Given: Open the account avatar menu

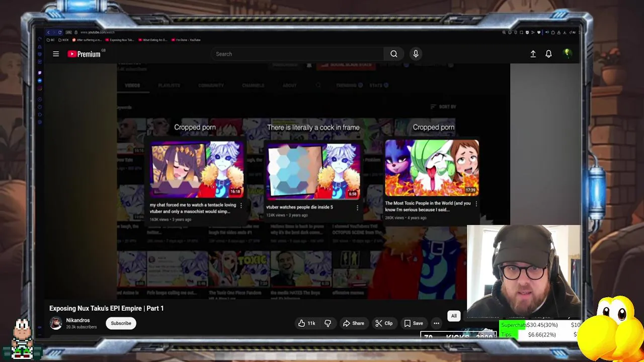Looking at the screenshot, I should tap(567, 53).
